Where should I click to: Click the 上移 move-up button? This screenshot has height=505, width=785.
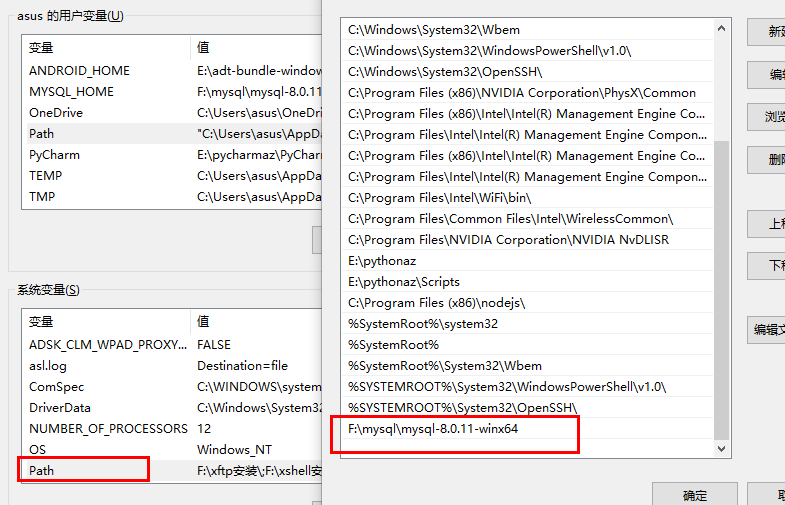767,224
